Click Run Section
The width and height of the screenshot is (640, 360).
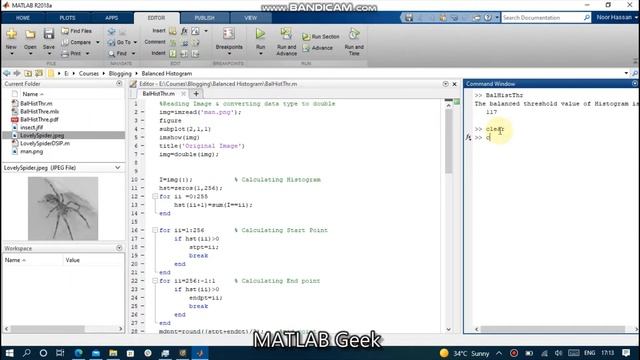[321, 37]
